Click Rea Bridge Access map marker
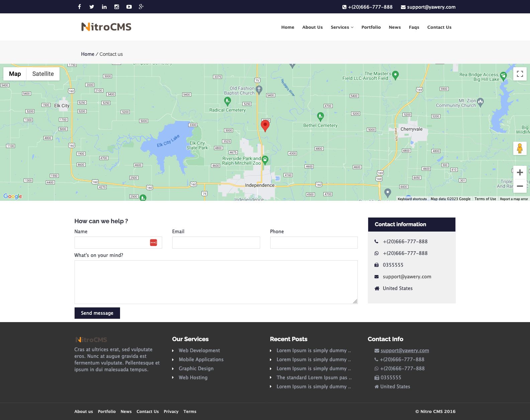This screenshot has height=420, width=530. click(503, 77)
